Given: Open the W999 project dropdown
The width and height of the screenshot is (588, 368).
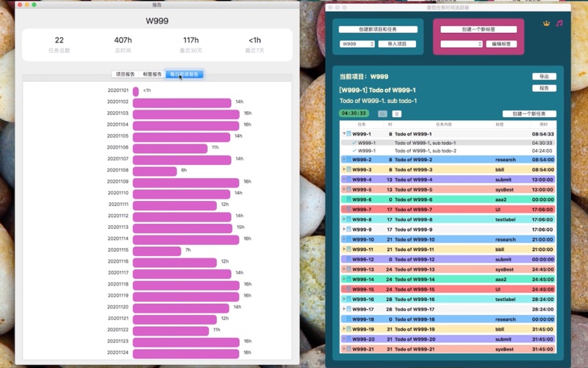Looking at the screenshot, I should pyautogui.click(x=357, y=44).
